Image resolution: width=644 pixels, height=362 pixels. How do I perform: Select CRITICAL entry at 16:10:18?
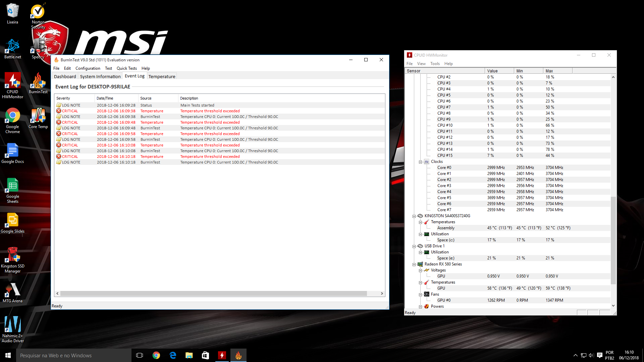tap(220, 157)
